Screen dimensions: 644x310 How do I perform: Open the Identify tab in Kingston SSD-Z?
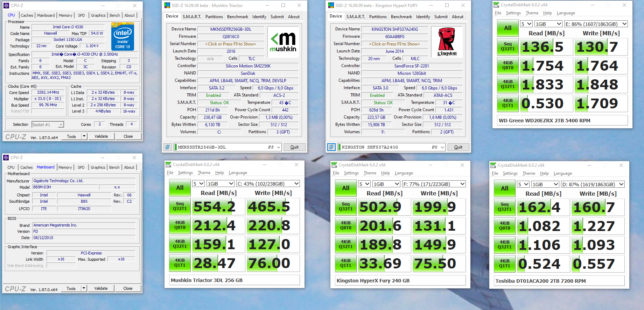(423, 16)
